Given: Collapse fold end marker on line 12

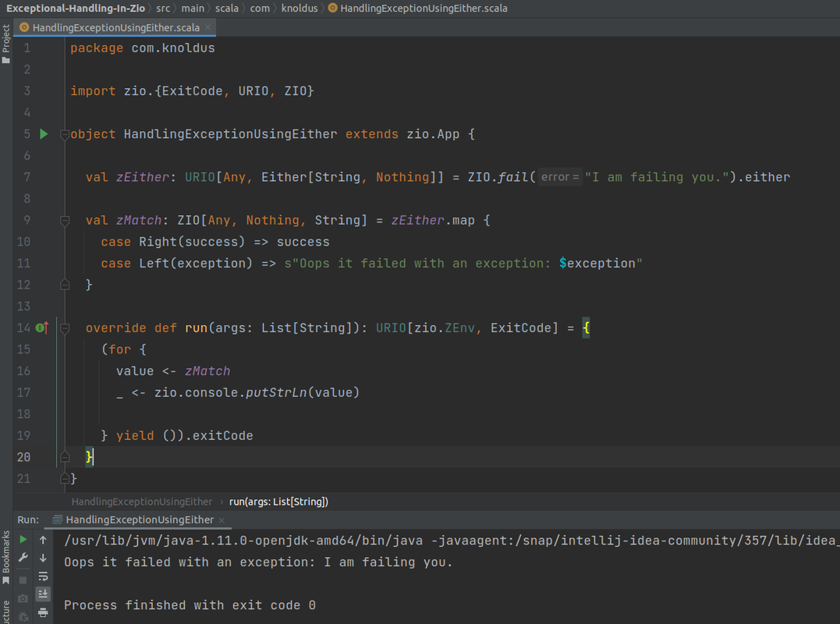Looking at the screenshot, I should [65, 285].
